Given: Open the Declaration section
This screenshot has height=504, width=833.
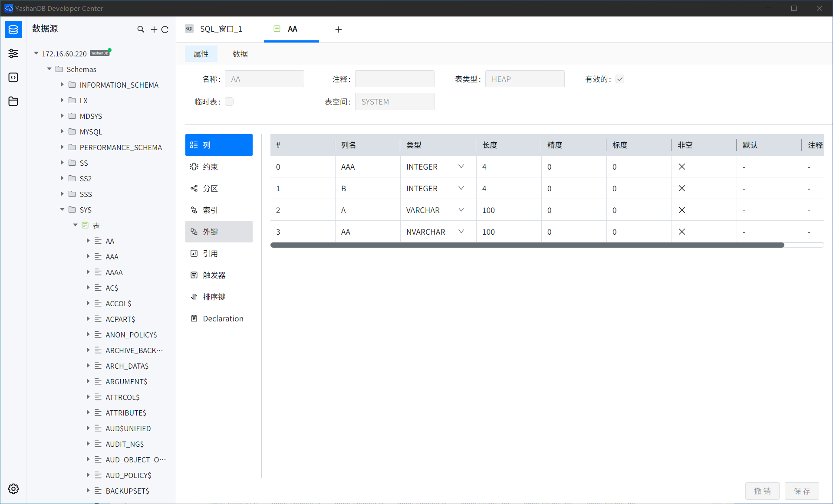Looking at the screenshot, I should 223,318.
